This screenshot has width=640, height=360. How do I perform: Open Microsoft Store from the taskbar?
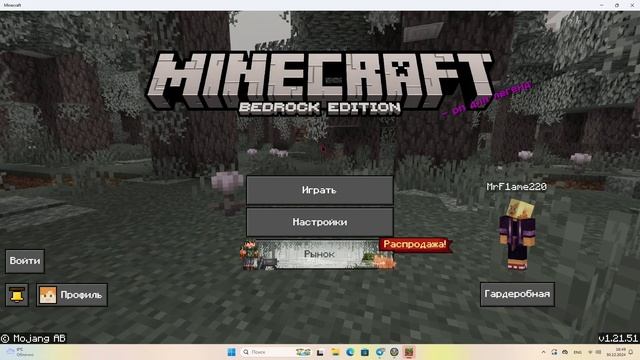[x=364, y=352]
